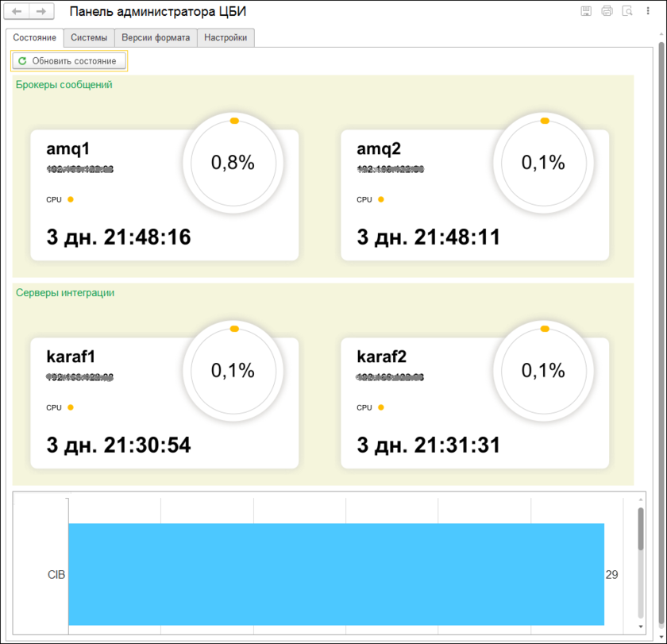Image resolution: width=667 pixels, height=644 pixels.
Task: Click the karaf2 CPU indicator dot
Action: pos(380,407)
